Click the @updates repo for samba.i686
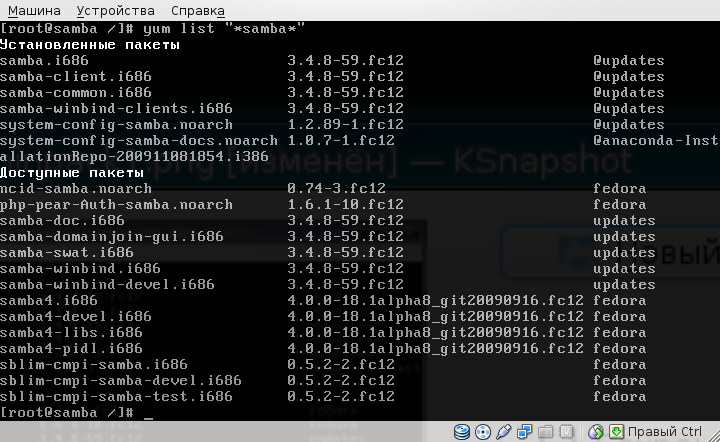The height and width of the screenshot is (442, 720). (x=629, y=61)
